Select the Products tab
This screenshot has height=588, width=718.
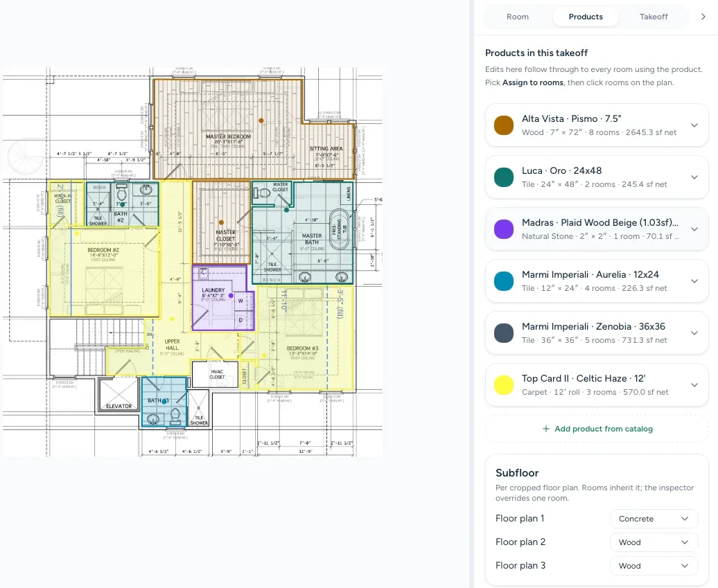click(x=586, y=17)
